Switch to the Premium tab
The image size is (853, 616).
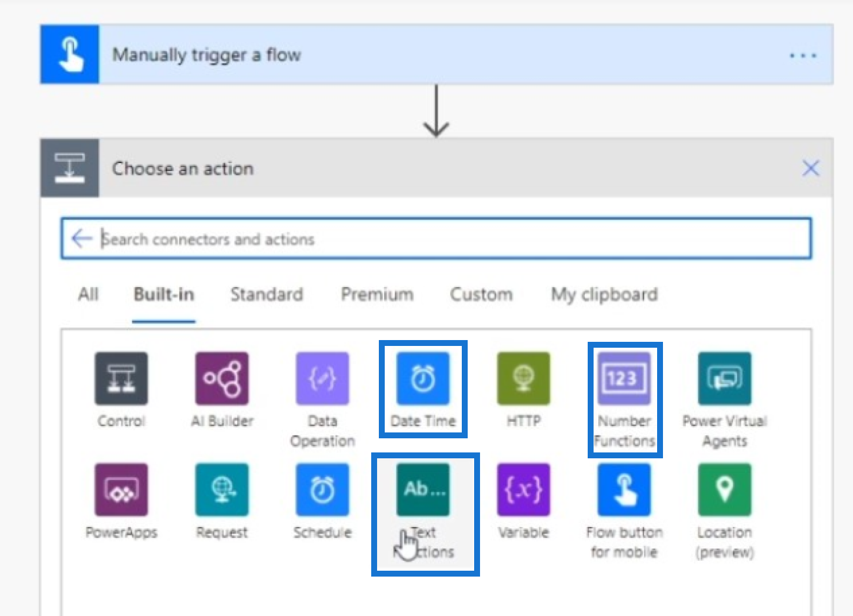(377, 294)
